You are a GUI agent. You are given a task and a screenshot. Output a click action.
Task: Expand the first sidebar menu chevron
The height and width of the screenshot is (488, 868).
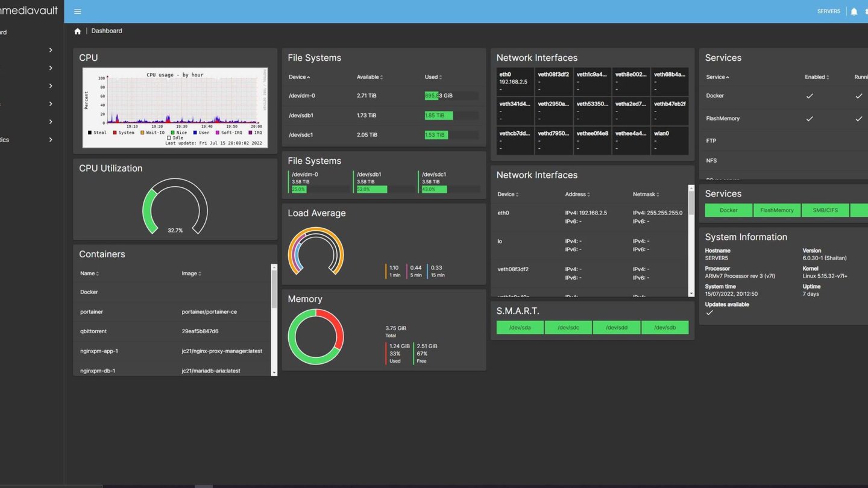pyautogui.click(x=51, y=50)
